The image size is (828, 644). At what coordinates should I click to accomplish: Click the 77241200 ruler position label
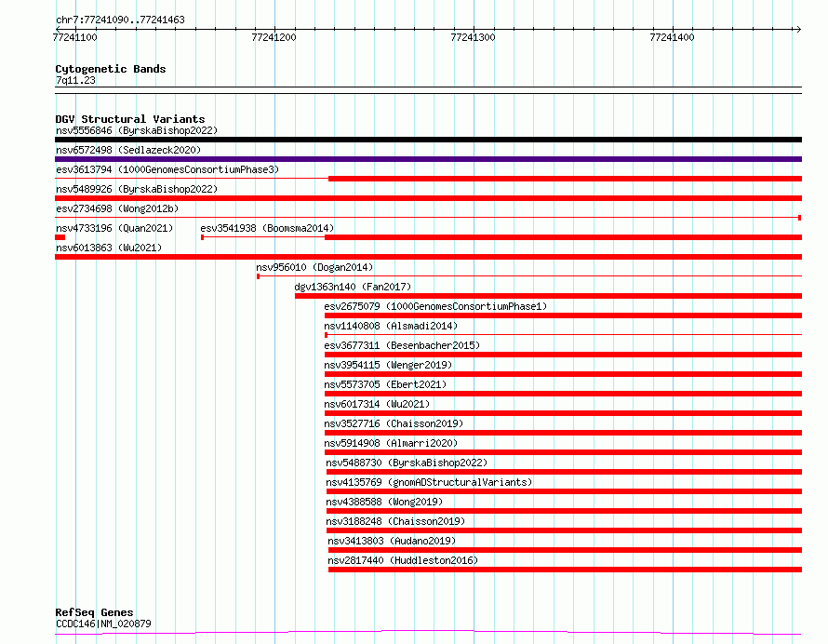tap(274, 37)
